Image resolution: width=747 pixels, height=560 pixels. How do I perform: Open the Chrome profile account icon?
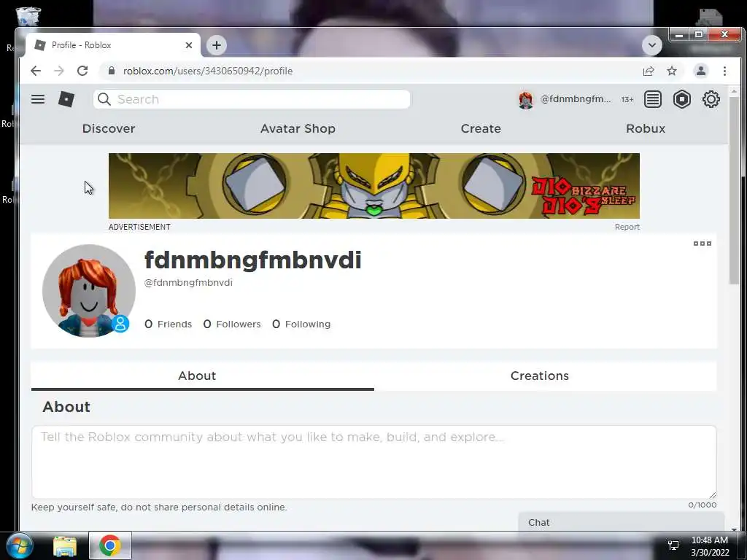pos(701,71)
